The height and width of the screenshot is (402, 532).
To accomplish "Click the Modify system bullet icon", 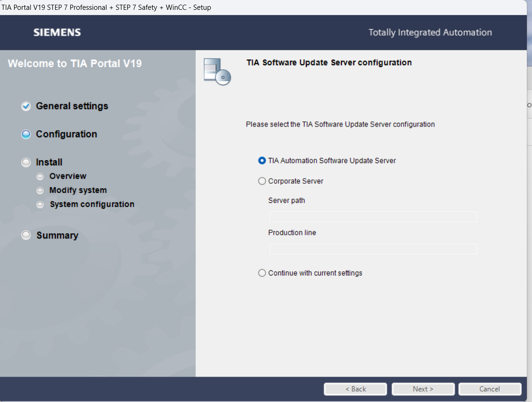I will pyautogui.click(x=40, y=191).
